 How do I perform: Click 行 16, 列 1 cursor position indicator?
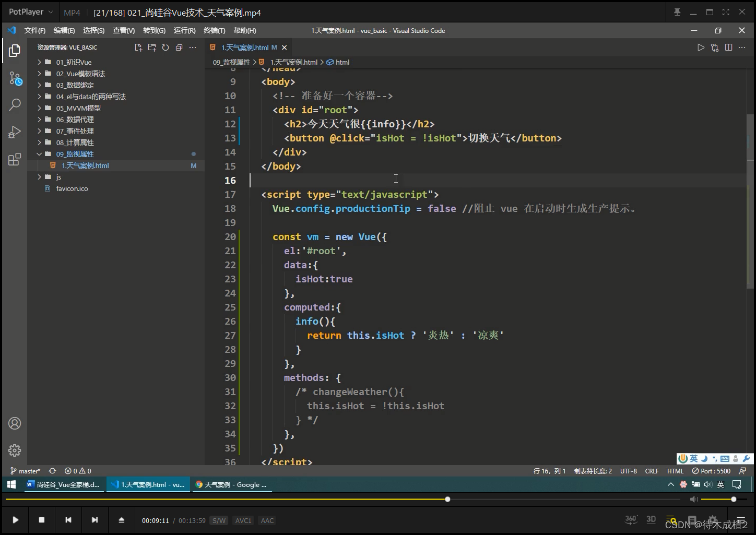coord(549,471)
